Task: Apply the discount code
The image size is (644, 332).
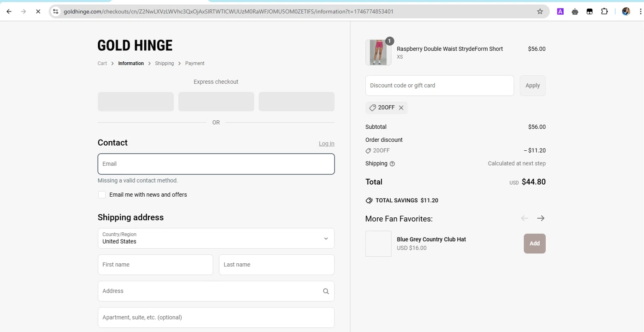Action: (x=532, y=85)
